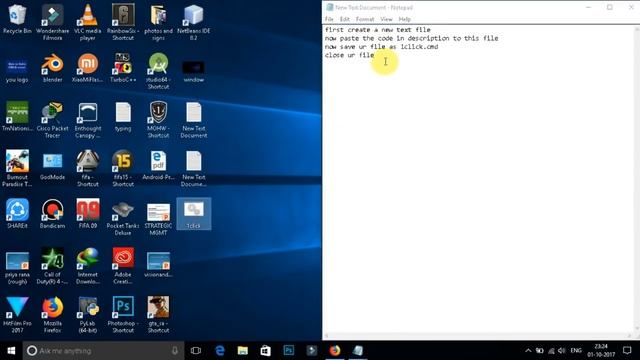Open the Store from the taskbar
The height and width of the screenshot is (360, 640).
click(x=266, y=351)
